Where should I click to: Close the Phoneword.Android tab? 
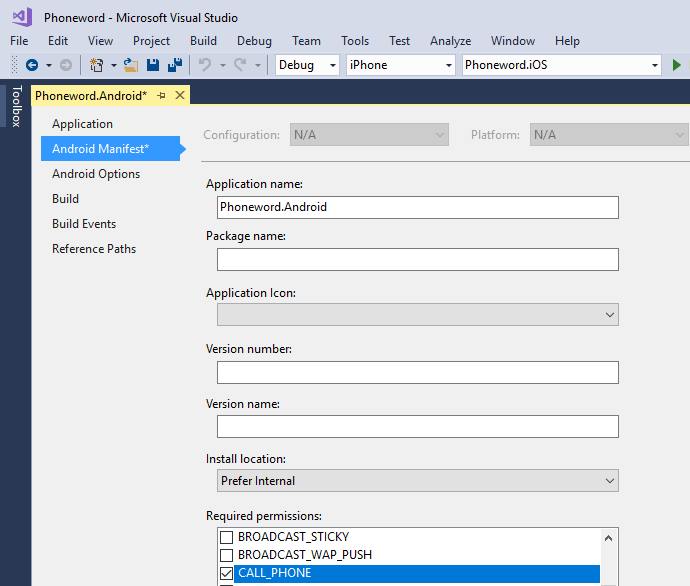click(180, 95)
